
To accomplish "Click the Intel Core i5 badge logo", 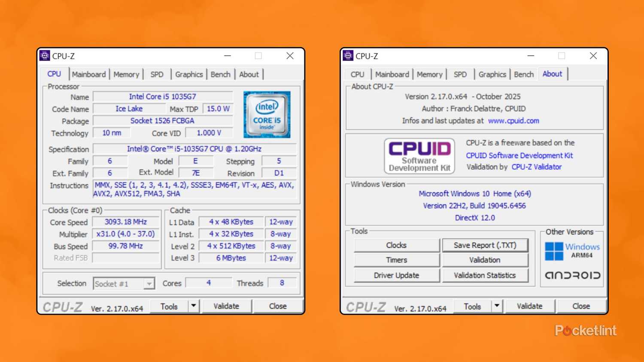I will pyautogui.click(x=267, y=115).
